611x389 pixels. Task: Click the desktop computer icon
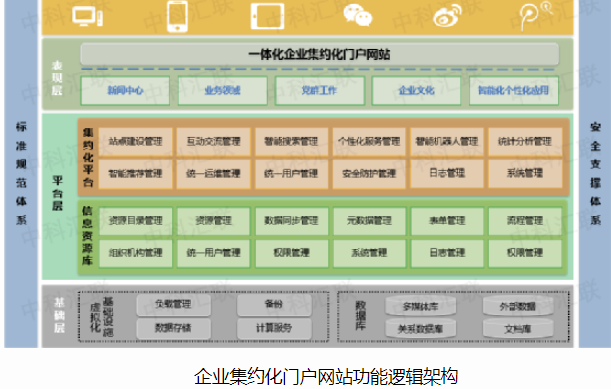(88, 17)
